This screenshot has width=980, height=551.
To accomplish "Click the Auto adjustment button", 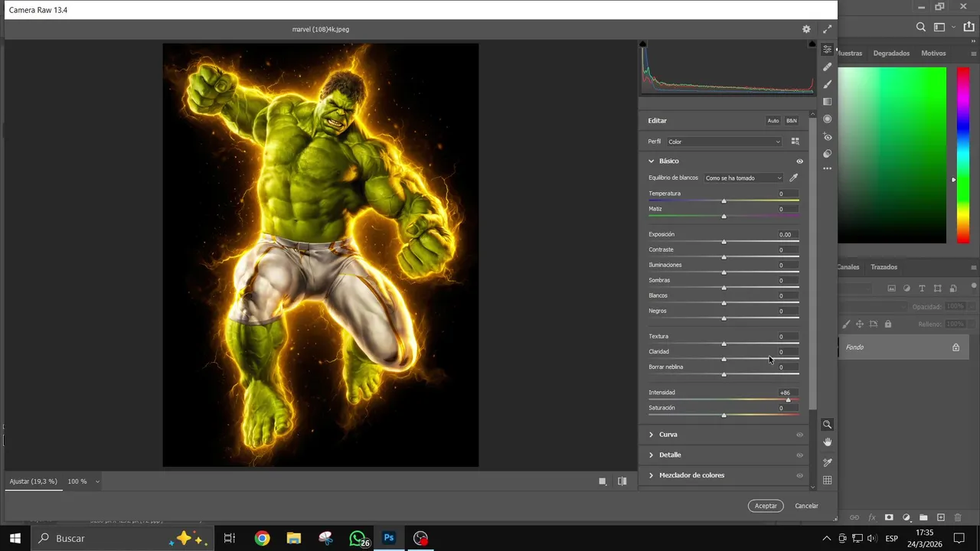I will 773,121.
